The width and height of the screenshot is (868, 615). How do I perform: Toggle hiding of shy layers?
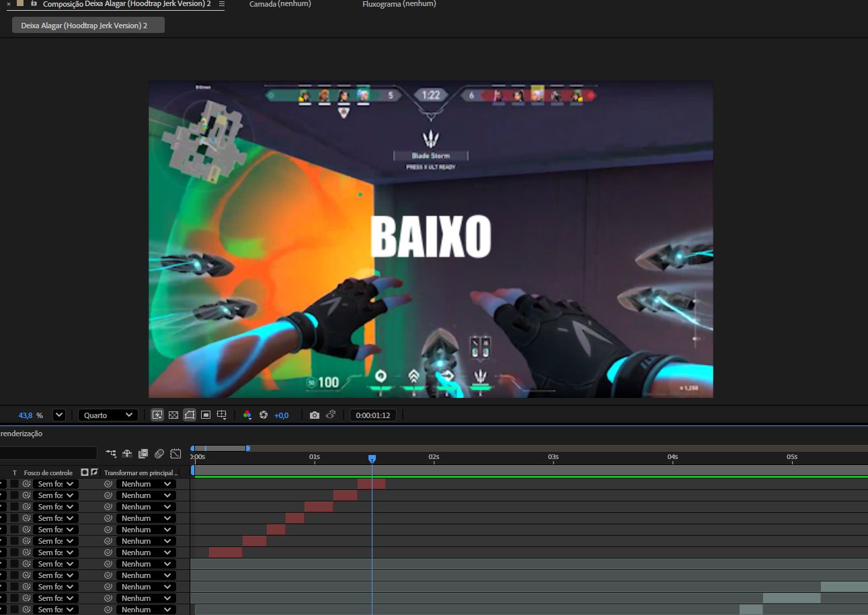127,454
